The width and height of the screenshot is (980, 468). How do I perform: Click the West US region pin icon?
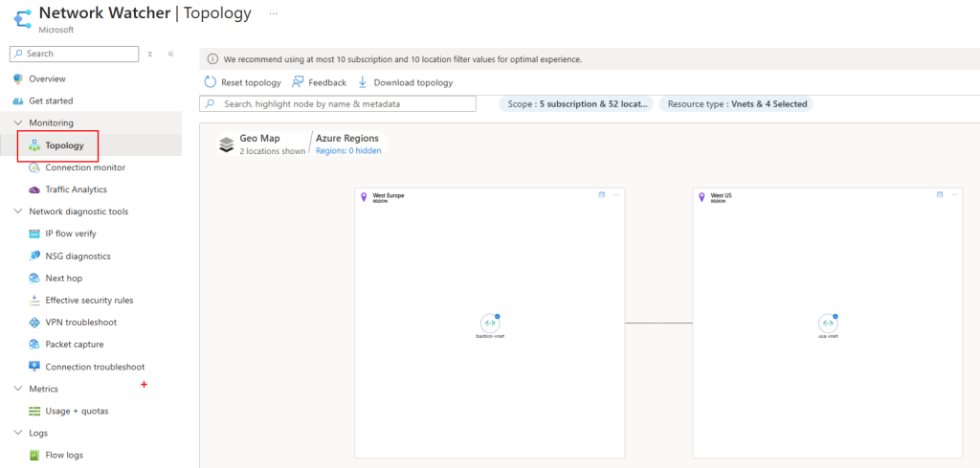(702, 197)
